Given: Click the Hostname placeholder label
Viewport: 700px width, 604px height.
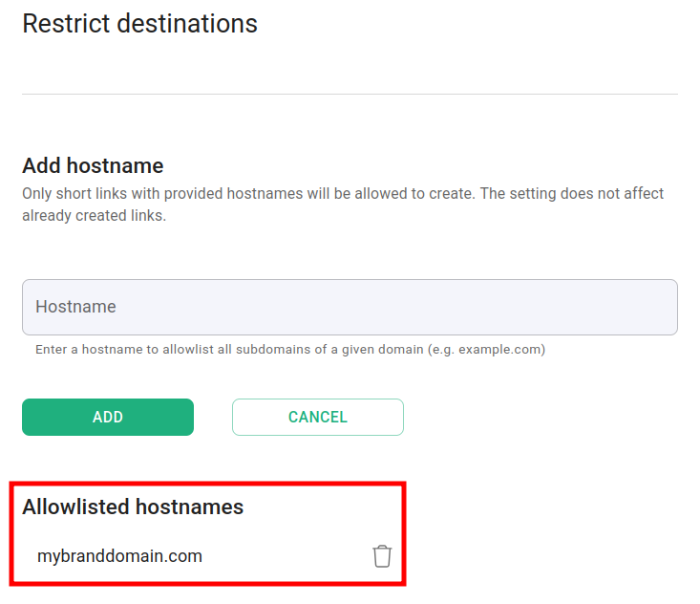Looking at the screenshot, I should point(75,307).
